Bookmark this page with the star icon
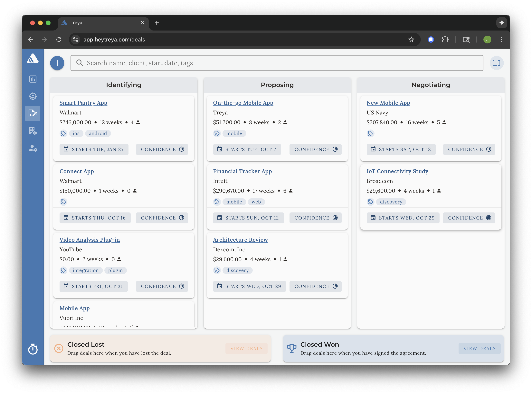The height and width of the screenshot is (394, 532). 411,40
